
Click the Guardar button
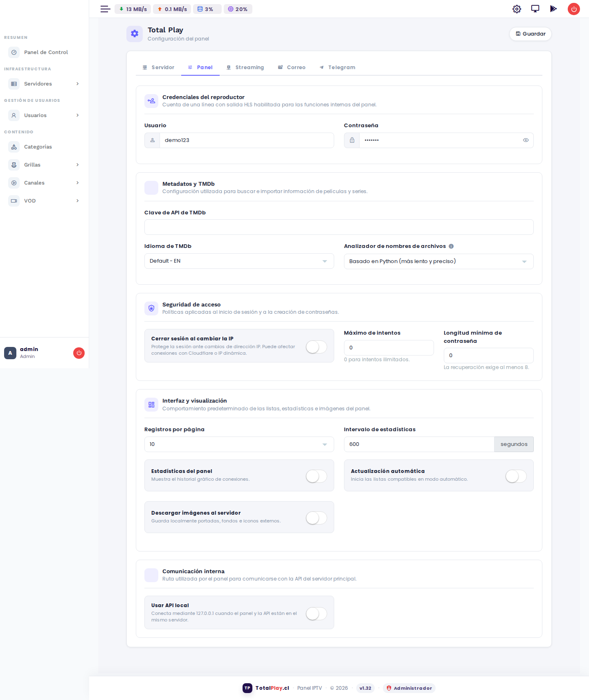(531, 34)
